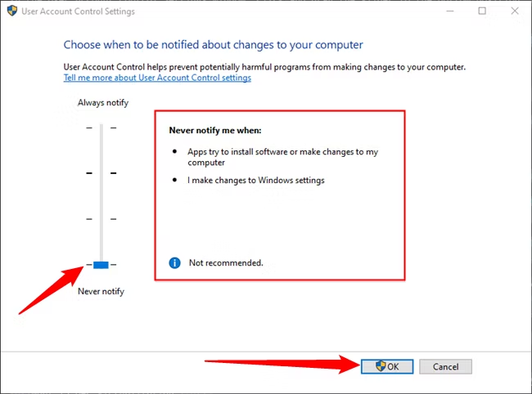Maximize the User Account Control Settings window
The height and width of the screenshot is (394, 532).
482,11
